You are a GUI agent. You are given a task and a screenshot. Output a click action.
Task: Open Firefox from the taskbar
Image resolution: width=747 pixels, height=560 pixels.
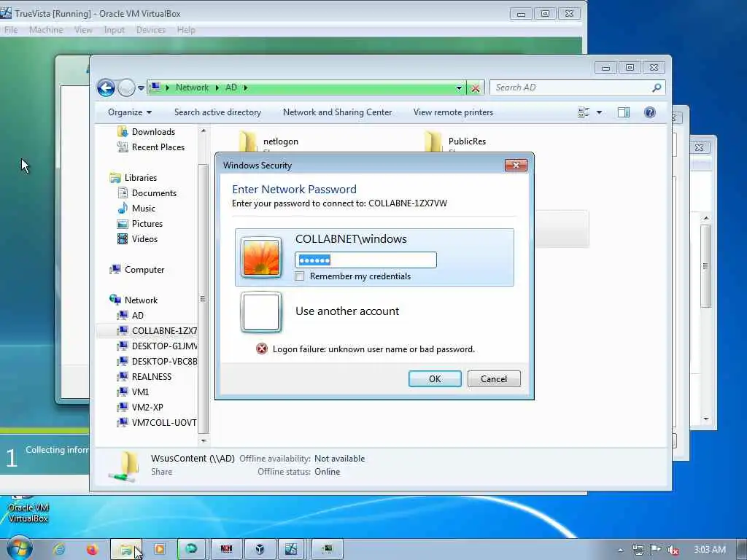(x=92, y=550)
